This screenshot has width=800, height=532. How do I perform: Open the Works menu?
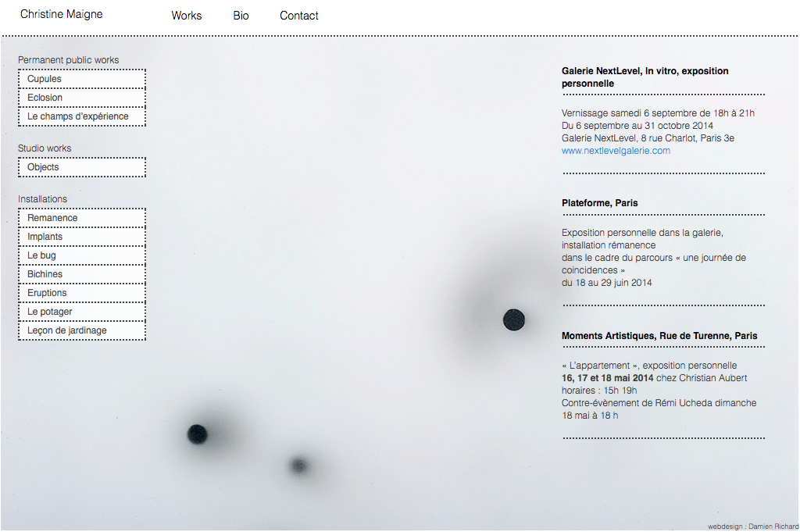(x=186, y=16)
